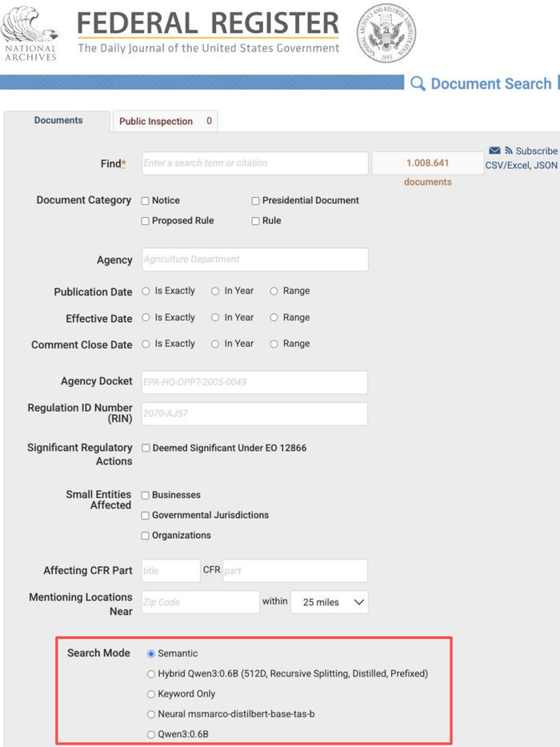Select Effective Date Range radio button
Viewport: 560px width, 747px height.
(x=274, y=318)
